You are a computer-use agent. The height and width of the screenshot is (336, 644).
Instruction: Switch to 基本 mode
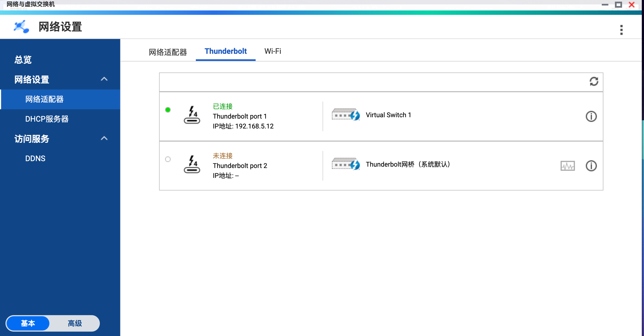click(28, 323)
